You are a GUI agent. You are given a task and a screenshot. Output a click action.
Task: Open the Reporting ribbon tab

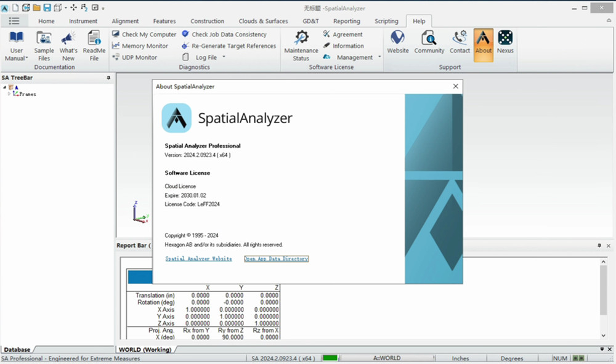(x=346, y=21)
